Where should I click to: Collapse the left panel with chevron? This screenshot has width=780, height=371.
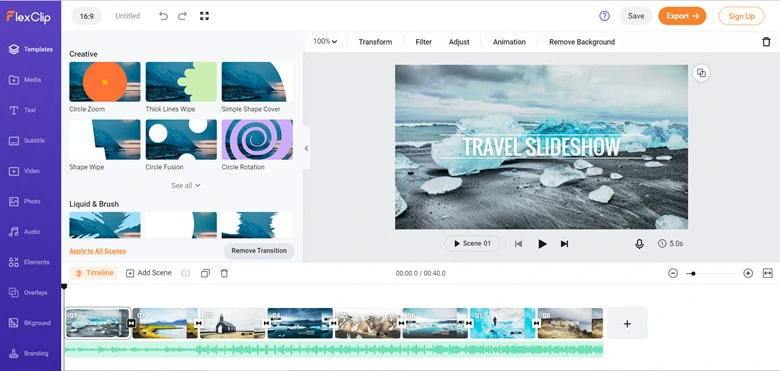coord(306,148)
